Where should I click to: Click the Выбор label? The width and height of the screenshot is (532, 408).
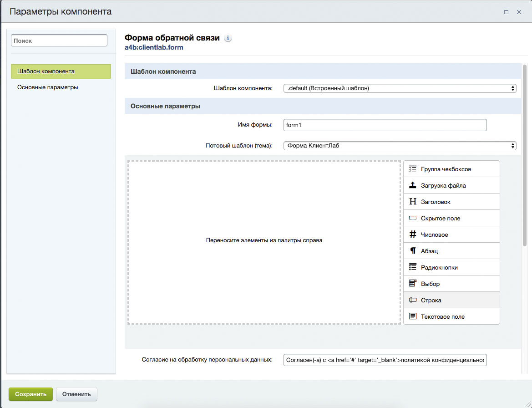coord(430,284)
